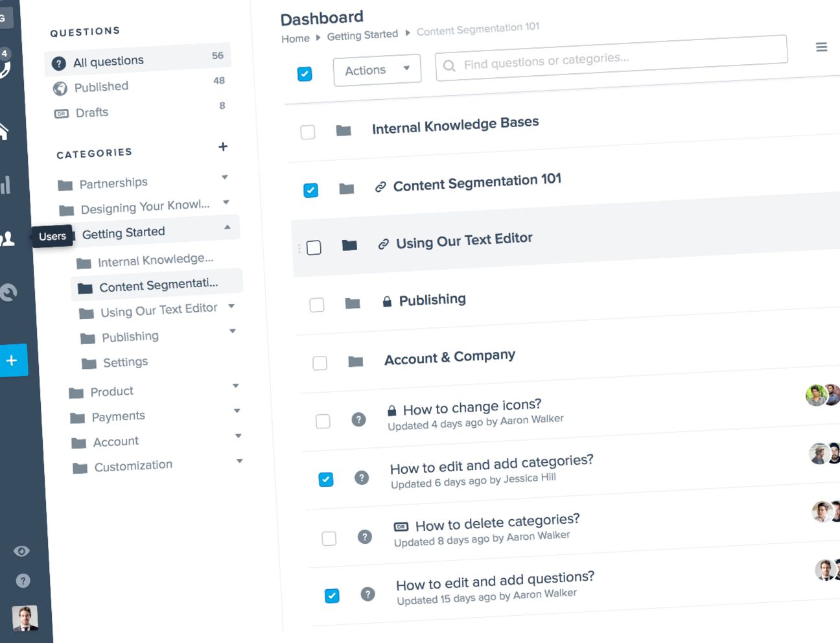Click the lock icon on How to change icons
The width and height of the screenshot is (840, 643).
coord(391,410)
